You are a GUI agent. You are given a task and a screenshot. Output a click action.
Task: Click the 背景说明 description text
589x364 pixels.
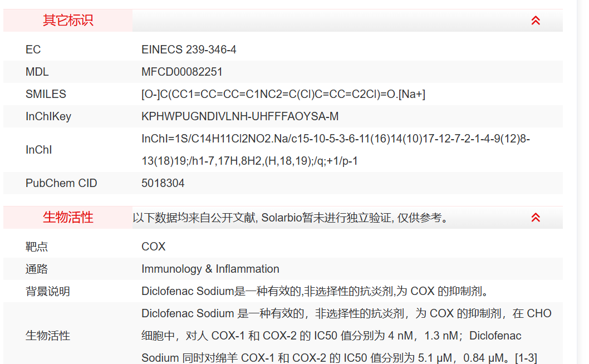315,291
